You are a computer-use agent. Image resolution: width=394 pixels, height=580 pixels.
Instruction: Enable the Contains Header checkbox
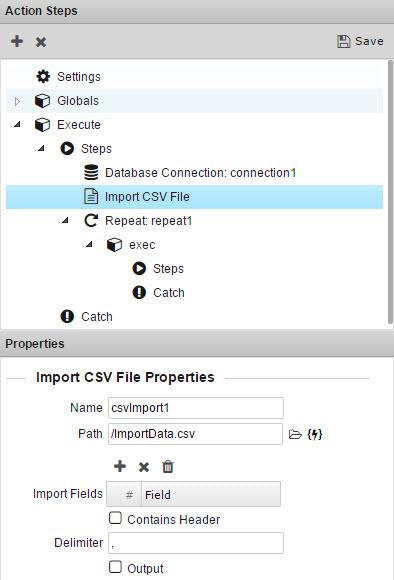115,517
